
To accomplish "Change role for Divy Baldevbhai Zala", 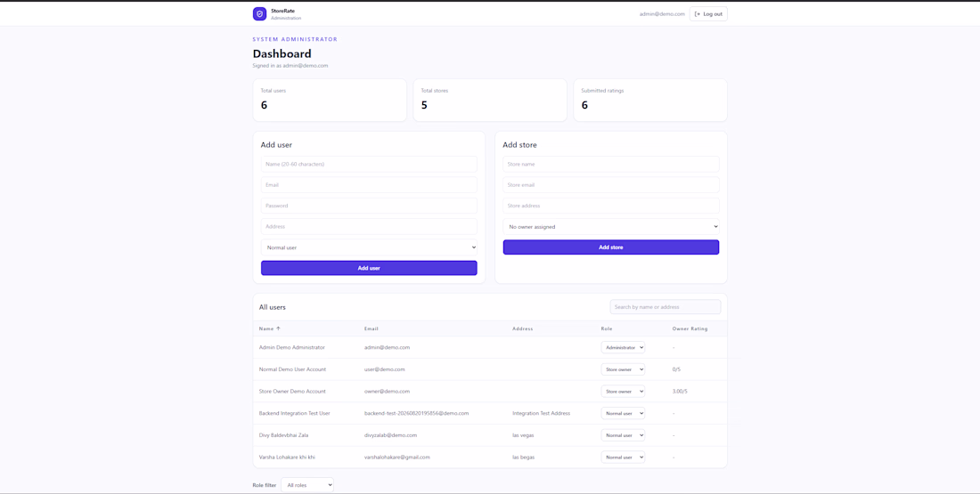I will click(x=623, y=435).
